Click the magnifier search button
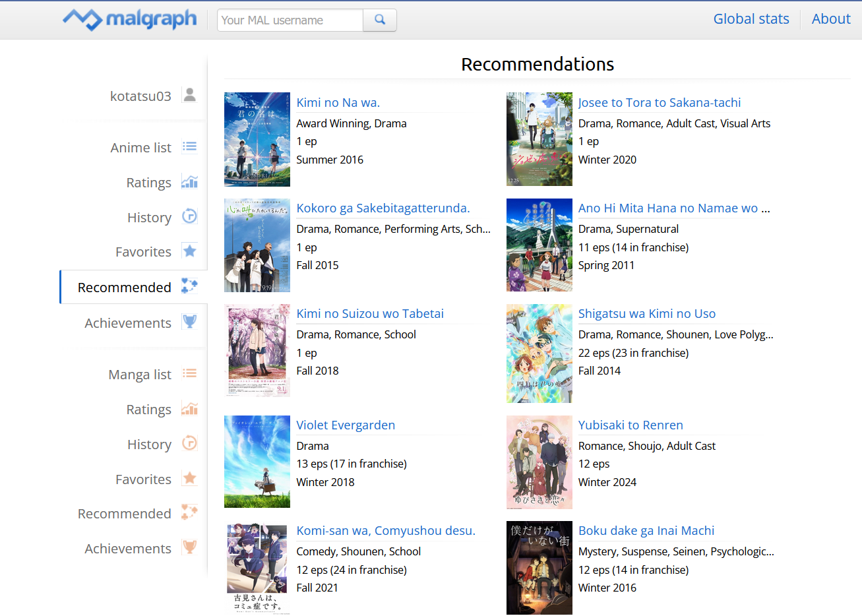This screenshot has width=862, height=616. click(x=380, y=20)
